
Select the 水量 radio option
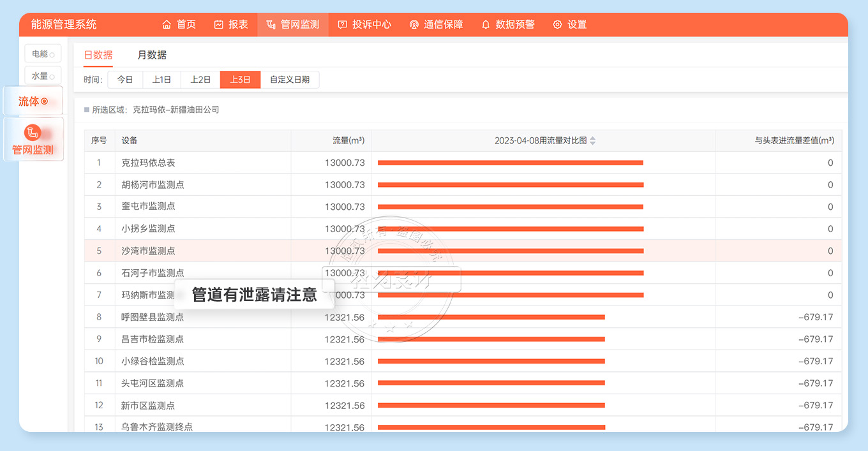point(52,77)
